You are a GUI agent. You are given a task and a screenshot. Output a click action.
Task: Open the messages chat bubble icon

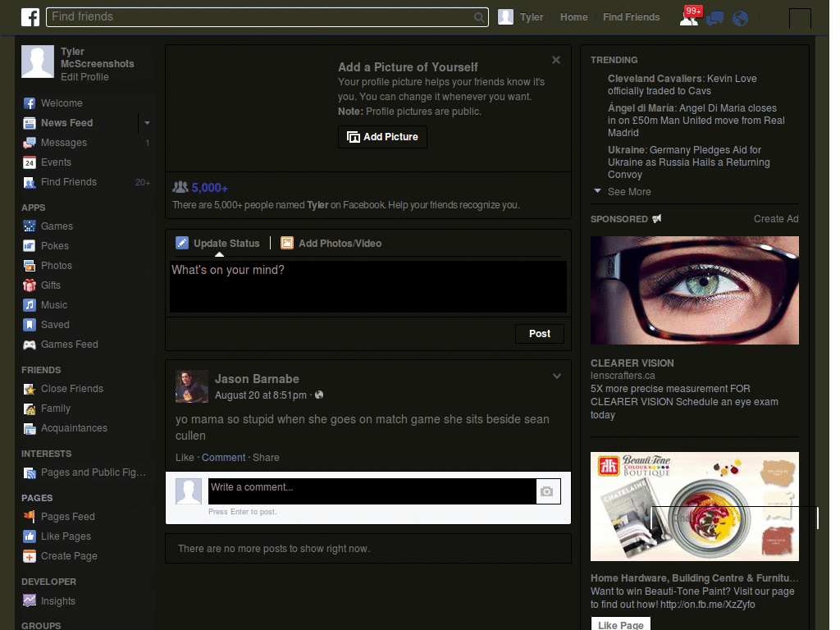click(714, 18)
